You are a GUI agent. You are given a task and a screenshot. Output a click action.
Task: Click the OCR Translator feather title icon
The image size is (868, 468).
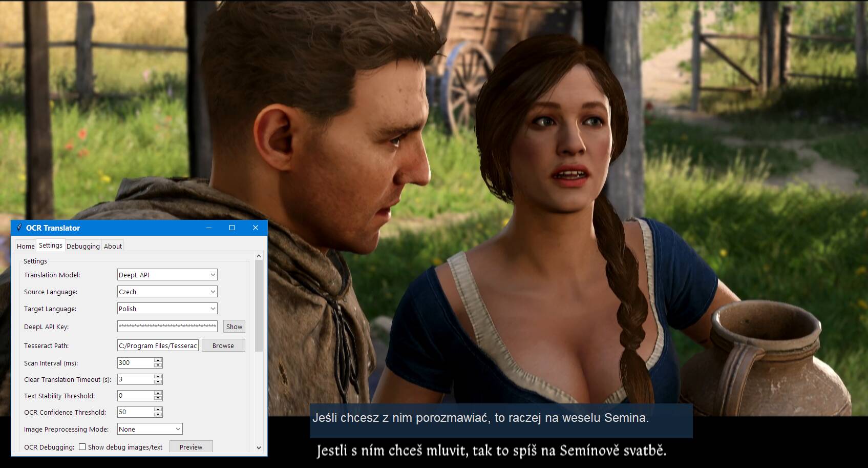coord(19,228)
